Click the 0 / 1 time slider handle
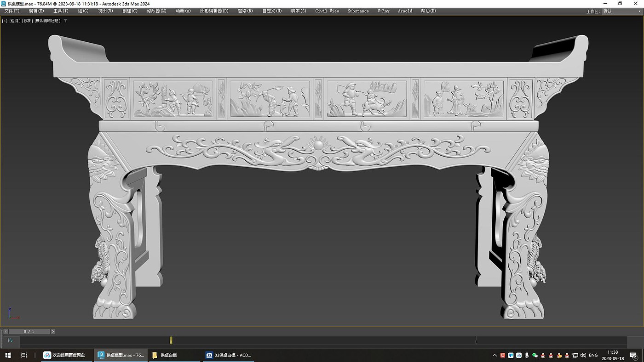Image resolution: width=644 pixels, height=362 pixels. 29,331
